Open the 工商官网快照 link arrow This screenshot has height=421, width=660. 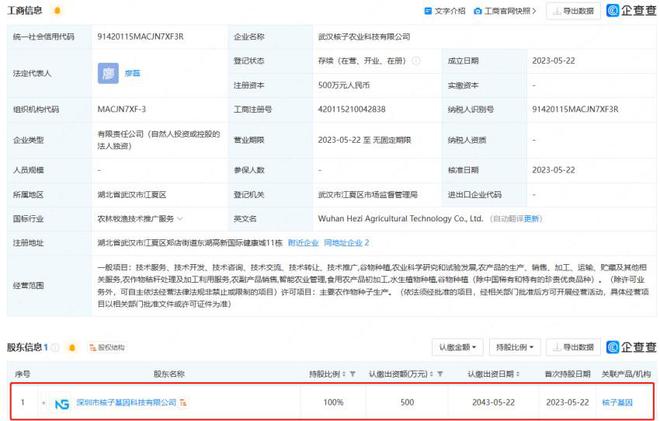coord(534,11)
